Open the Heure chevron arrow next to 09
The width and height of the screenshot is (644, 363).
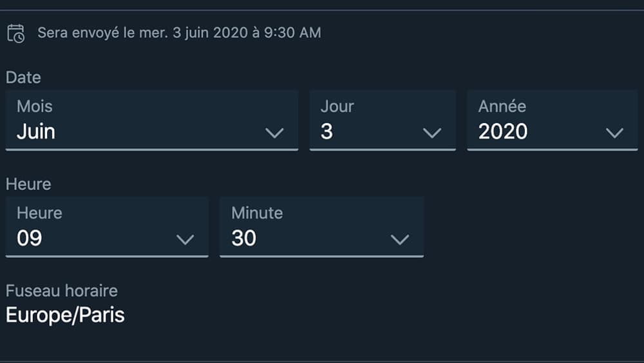pos(185,239)
